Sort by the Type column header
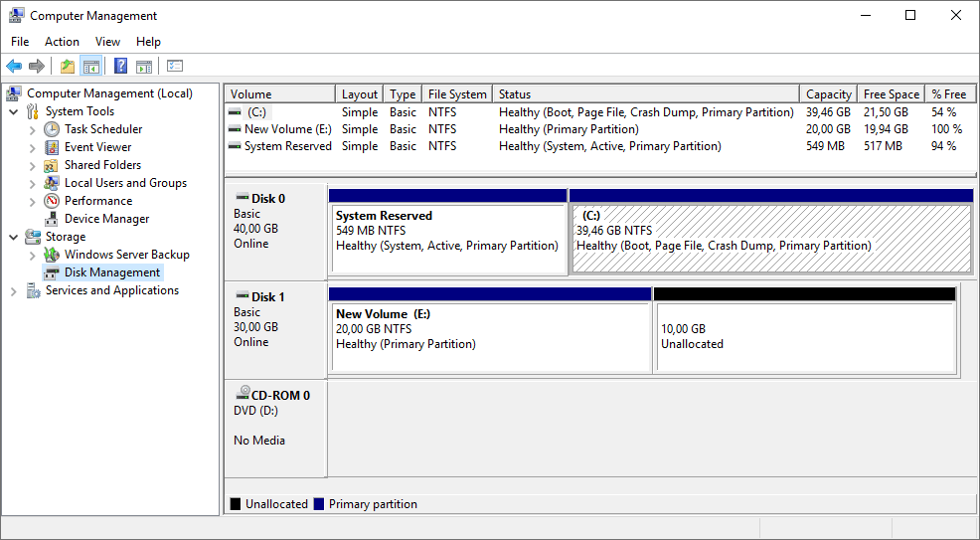This screenshot has width=980, height=540. 403,94
